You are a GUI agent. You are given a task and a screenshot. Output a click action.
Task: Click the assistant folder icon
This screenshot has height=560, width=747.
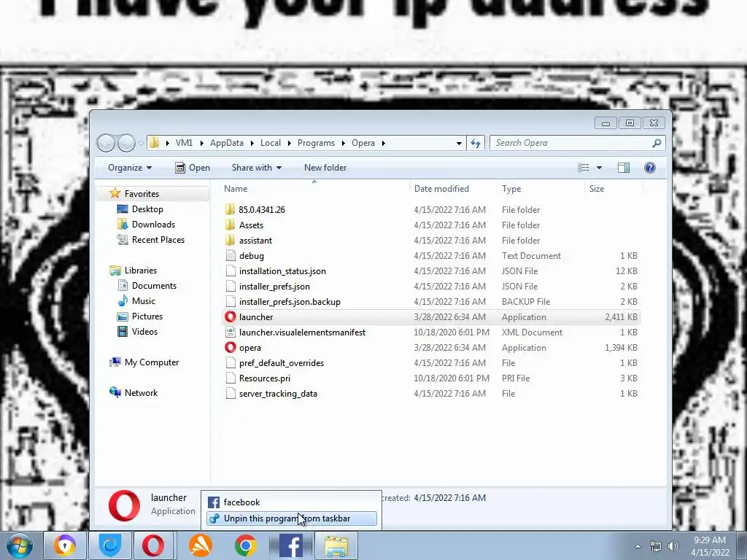pos(231,240)
